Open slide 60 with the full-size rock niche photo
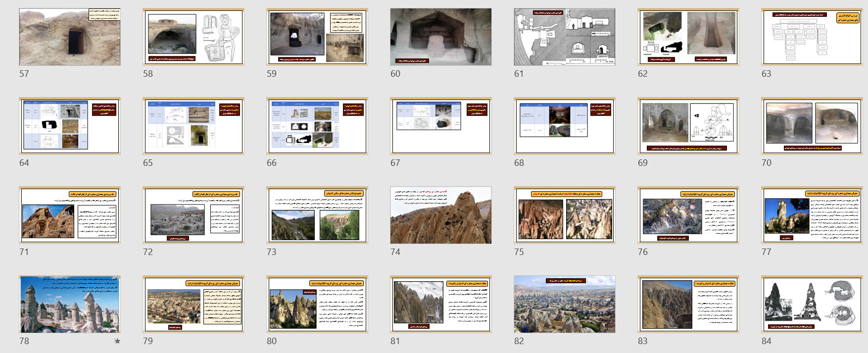Screen dimensions: 868x353 (x=441, y=37)
